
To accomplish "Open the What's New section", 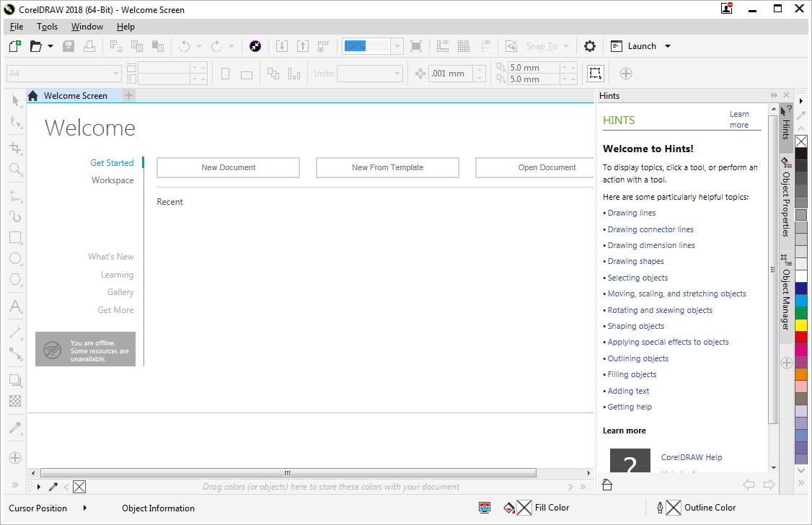I will pyautogui.click(x=111, y=257).
